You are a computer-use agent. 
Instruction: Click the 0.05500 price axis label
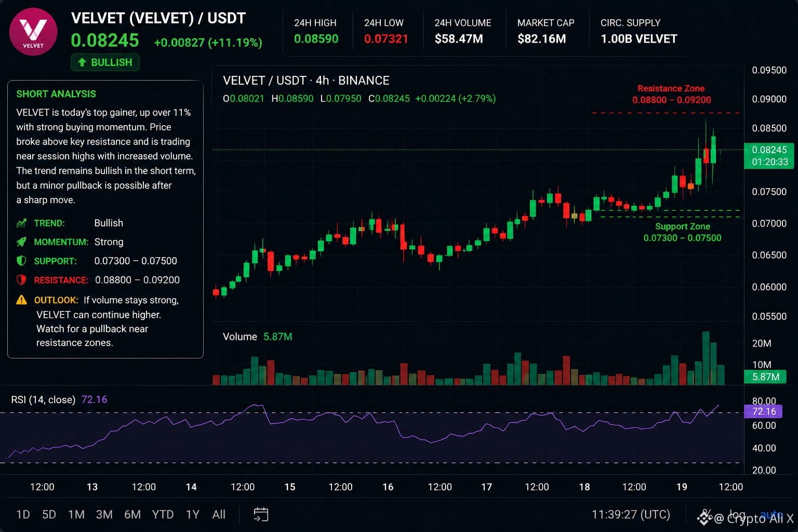(x=769, y=316)
